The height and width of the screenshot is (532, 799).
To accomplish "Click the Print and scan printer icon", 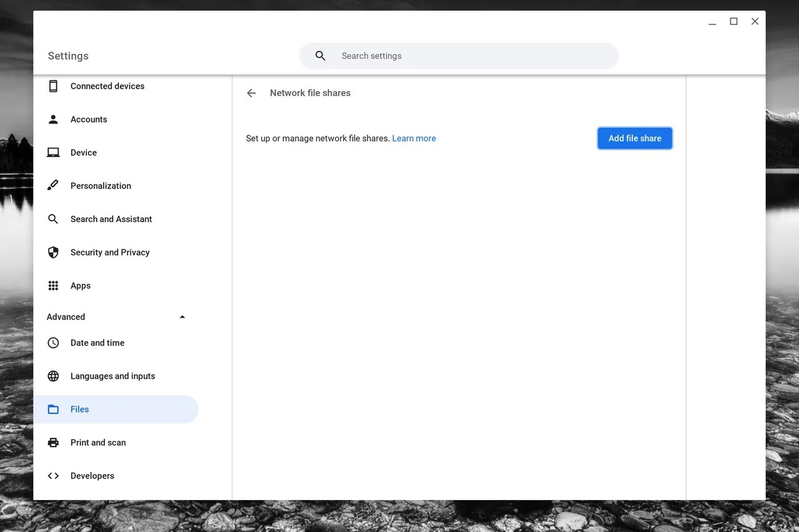I will [x=53, y=443].
